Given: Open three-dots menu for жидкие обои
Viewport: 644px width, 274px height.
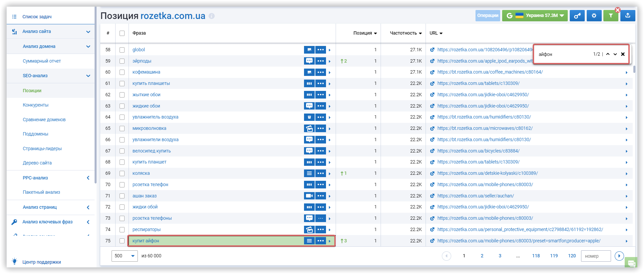Looking at the screenshot, I should click(x=321, y=106).
